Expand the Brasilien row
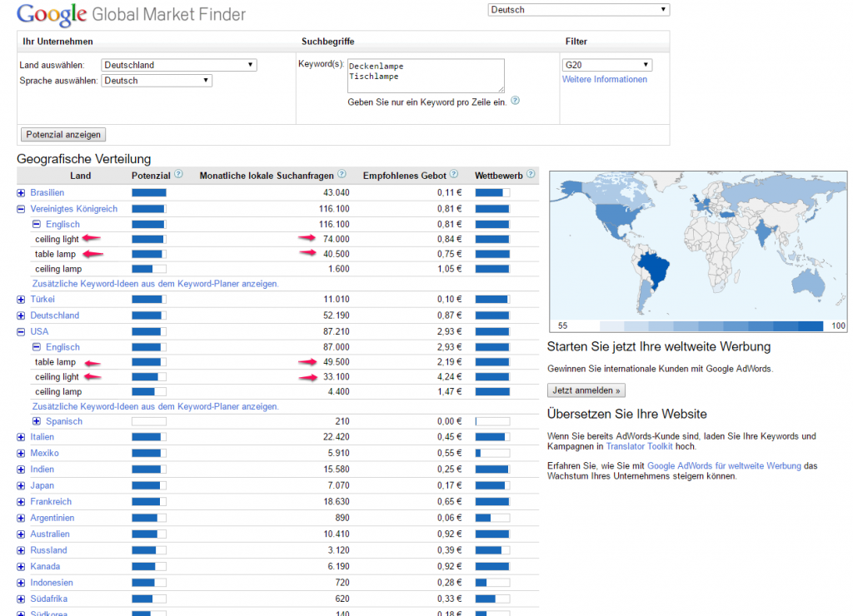This screenshot has height=616, width=853. tap(21, 193)
